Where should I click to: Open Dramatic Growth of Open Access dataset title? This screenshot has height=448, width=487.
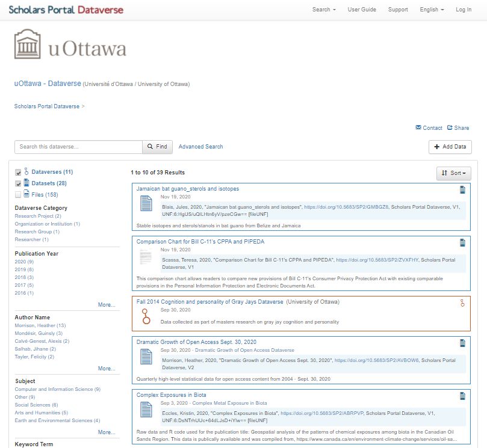[x=196, y=342]
